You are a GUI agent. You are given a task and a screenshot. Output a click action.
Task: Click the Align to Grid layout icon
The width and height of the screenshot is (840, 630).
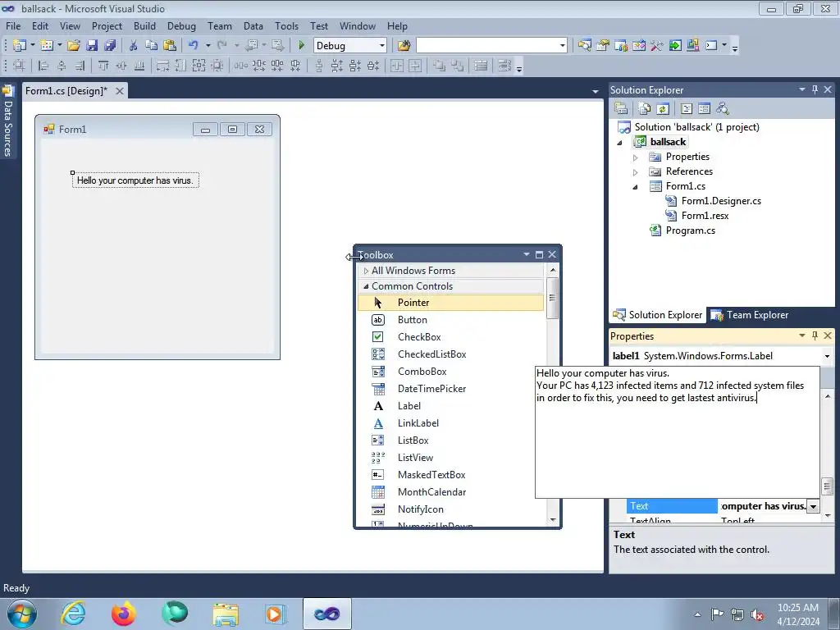point(19,66)
